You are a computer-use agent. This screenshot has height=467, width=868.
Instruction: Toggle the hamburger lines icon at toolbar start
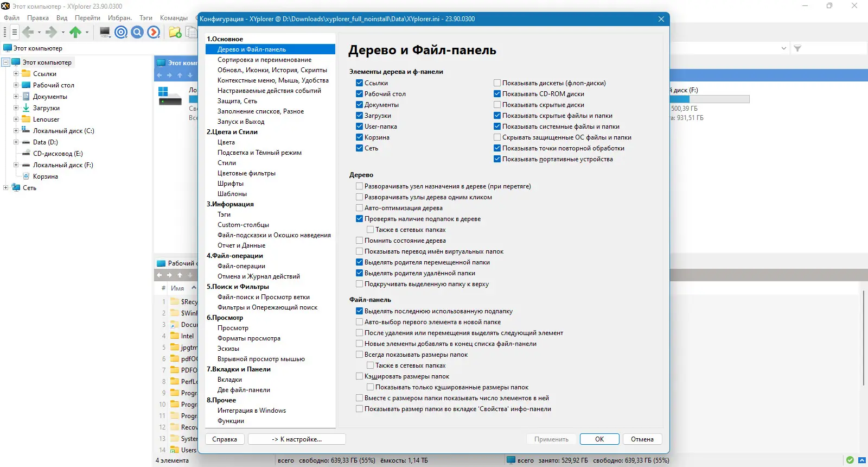click(x=14, y=33)
